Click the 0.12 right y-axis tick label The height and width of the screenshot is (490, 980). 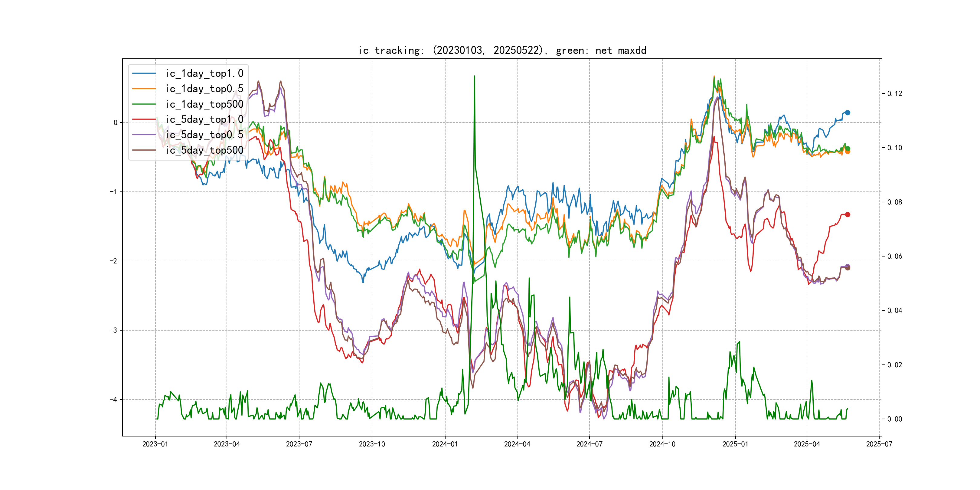click(x=894, y=93)
